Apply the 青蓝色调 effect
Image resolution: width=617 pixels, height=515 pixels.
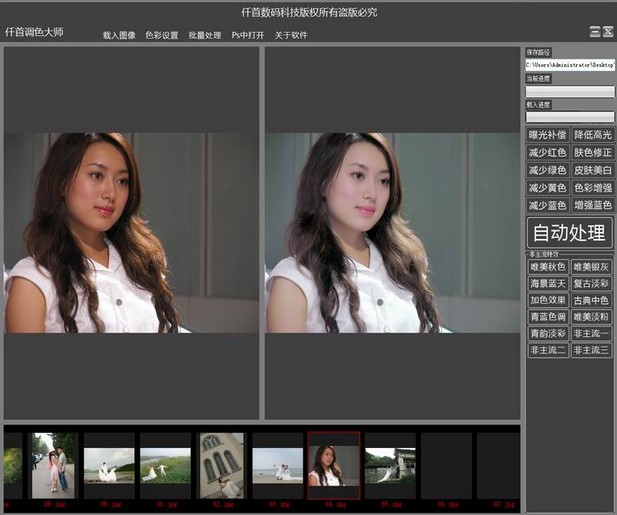click(x=547, y=317)
